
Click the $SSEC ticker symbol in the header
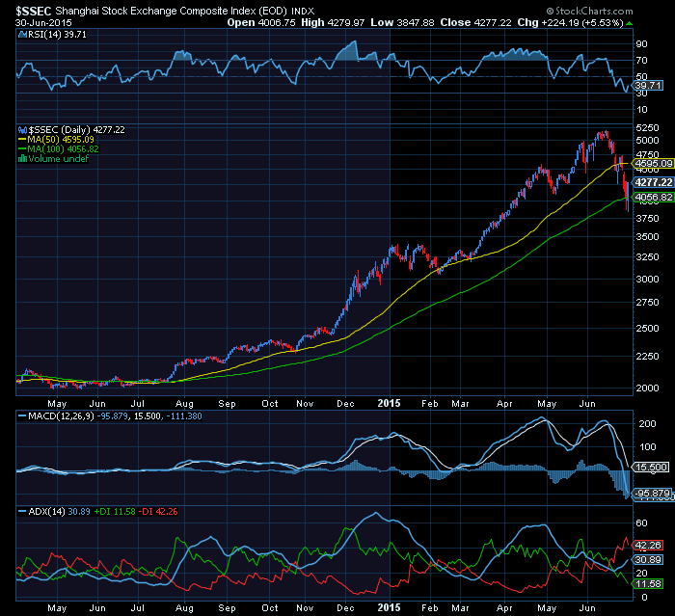34,11
